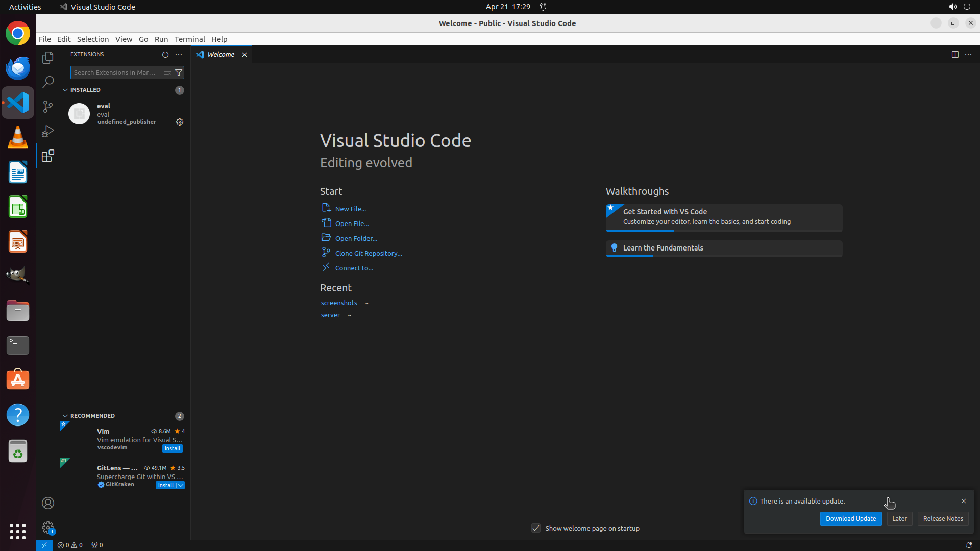Screen dimensions: 980x551
Task: Open the Search view in activity bar
Action: 48,82
